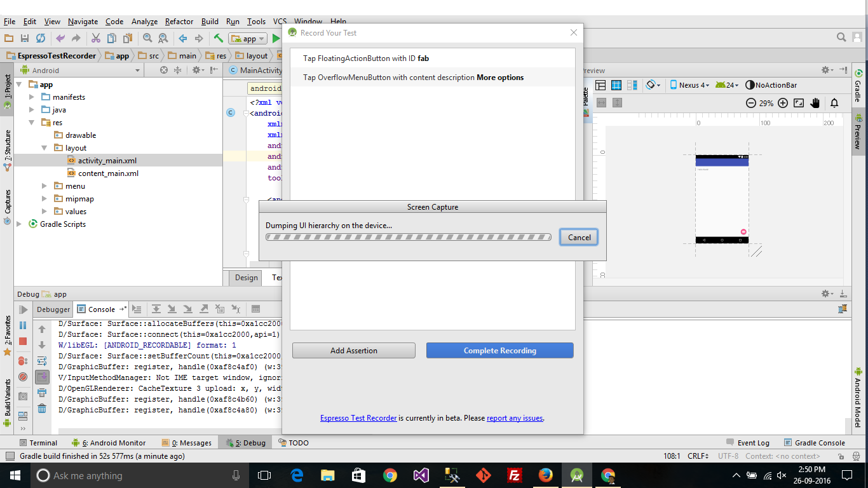This screenshot has width=868, height=488.
Task: Switch Preview to blueprint view
Action: [x=616, y=85]
